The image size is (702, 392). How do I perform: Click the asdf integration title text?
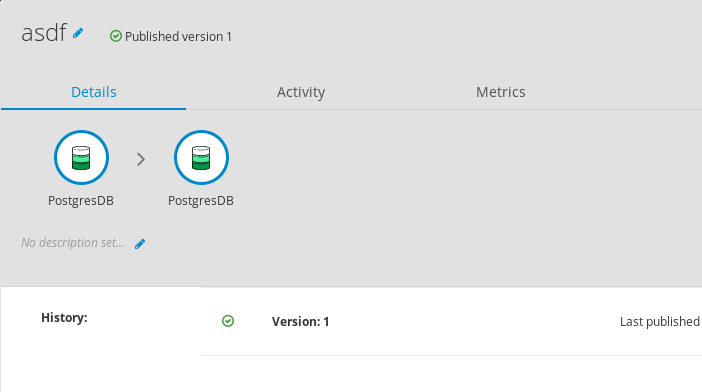pos(44,33)
